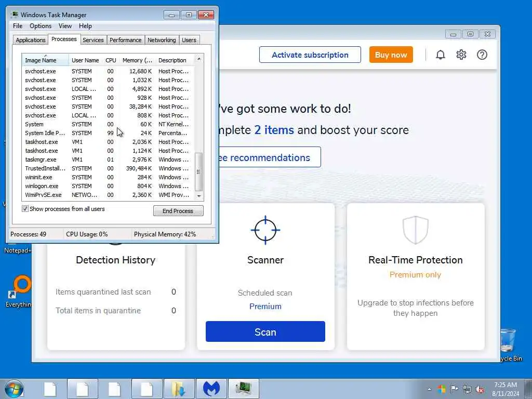Screen dimensions: 532x399
Task: Switch to the Applications tab
Action: point(31,40)
